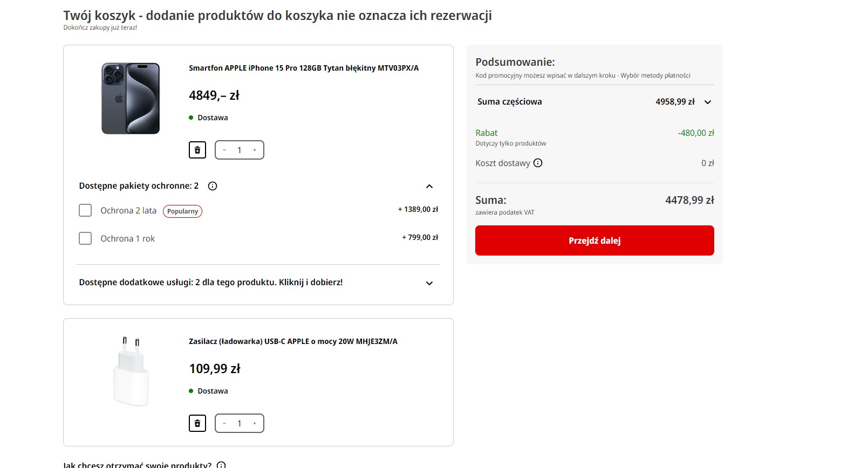Open info icon next to protection packages
The width and height of the screenshot is (868, 468).
click(x=213, y=186)
